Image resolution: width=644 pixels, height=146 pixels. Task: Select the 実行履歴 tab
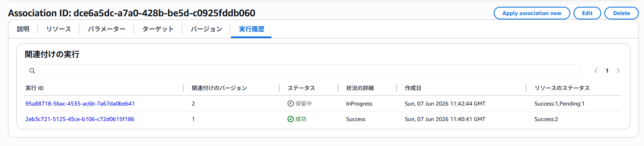[x=251, y=29]
